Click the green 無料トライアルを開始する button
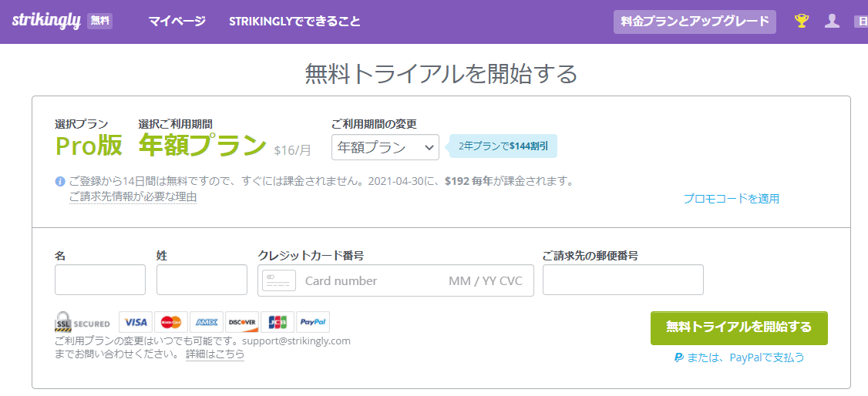Screen dimensions: 868x396 coord(739,327)
